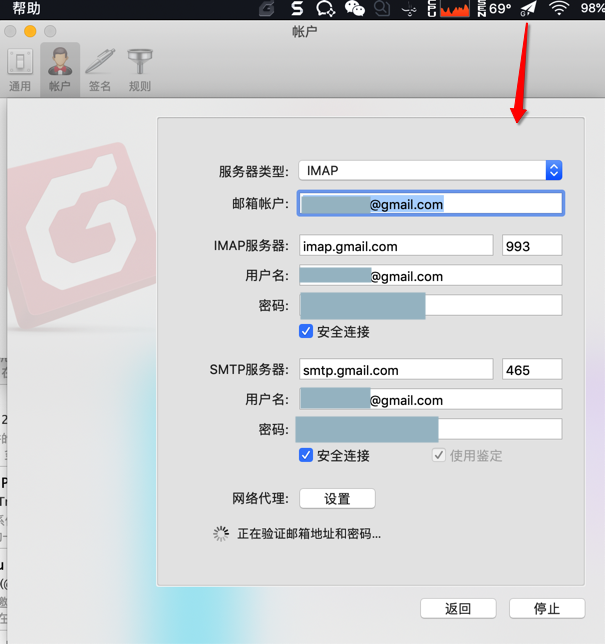
Task: Click the IMAP 用户名 username field
Action: (430, 276)
